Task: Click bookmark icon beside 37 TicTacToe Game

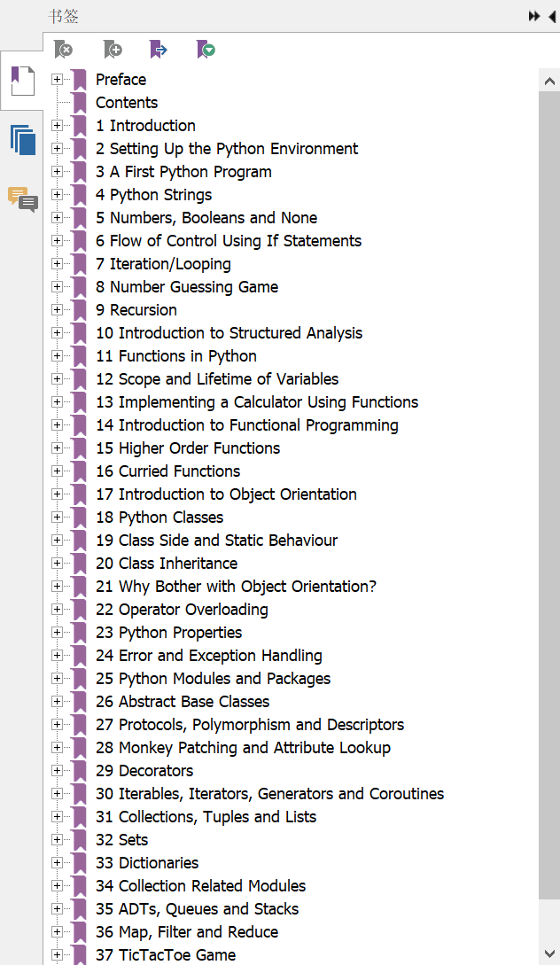Action: (80, 954)
